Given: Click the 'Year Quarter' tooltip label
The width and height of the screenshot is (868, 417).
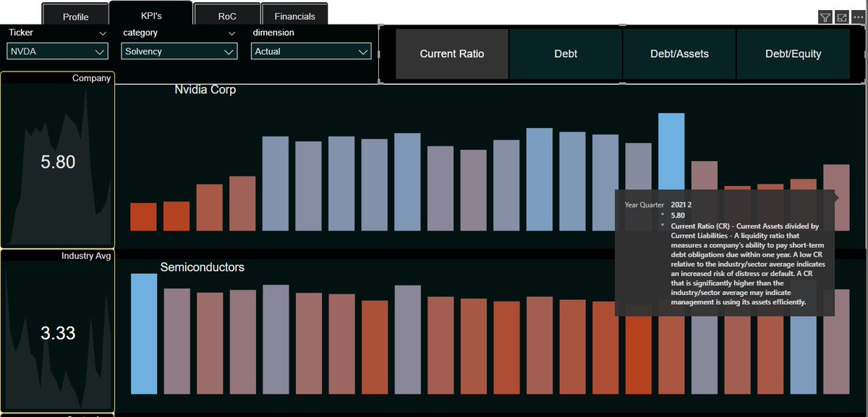Looking at the screenshot, I should coord(644,205).
